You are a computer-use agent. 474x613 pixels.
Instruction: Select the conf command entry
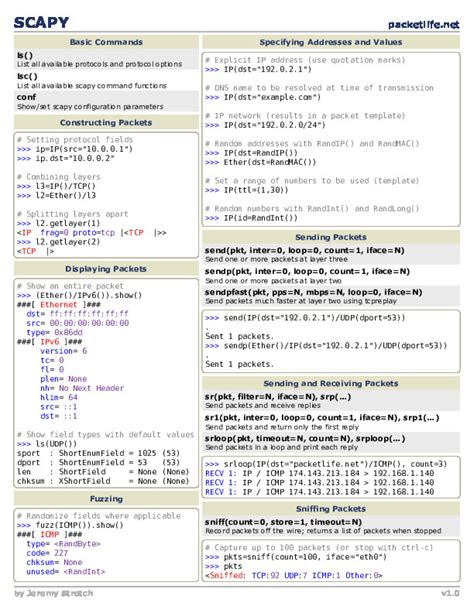pyautogui.click(x=106, y=101)
